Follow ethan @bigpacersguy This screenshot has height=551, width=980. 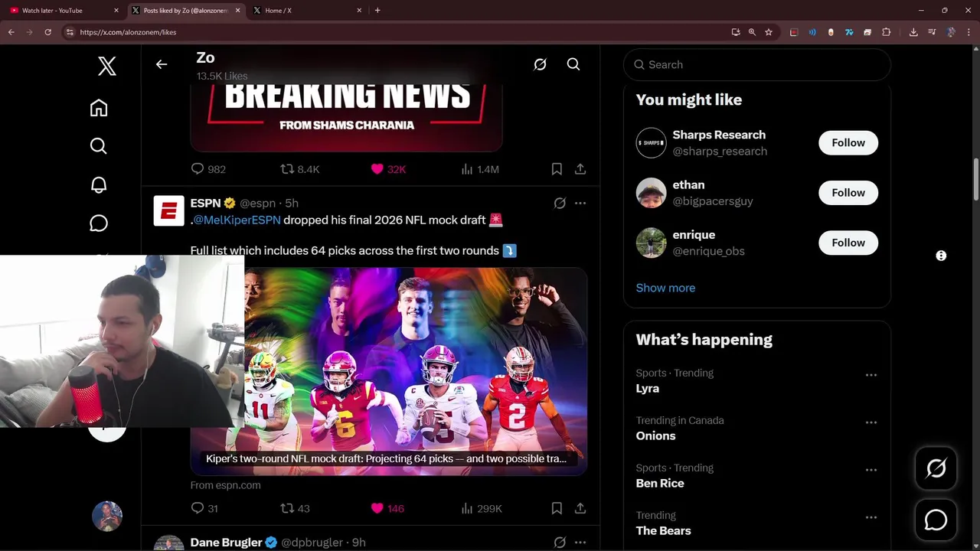pyautogui.click(x=848, y=193)
